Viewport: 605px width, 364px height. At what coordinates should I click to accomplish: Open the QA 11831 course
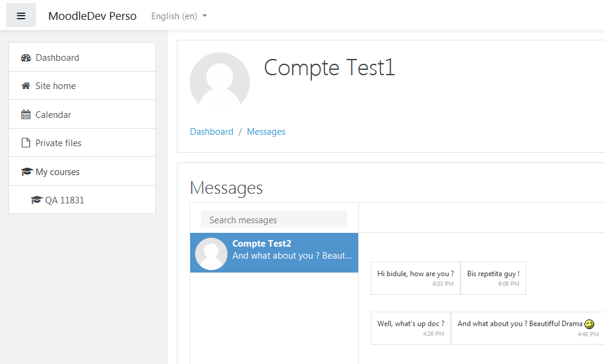82,200
